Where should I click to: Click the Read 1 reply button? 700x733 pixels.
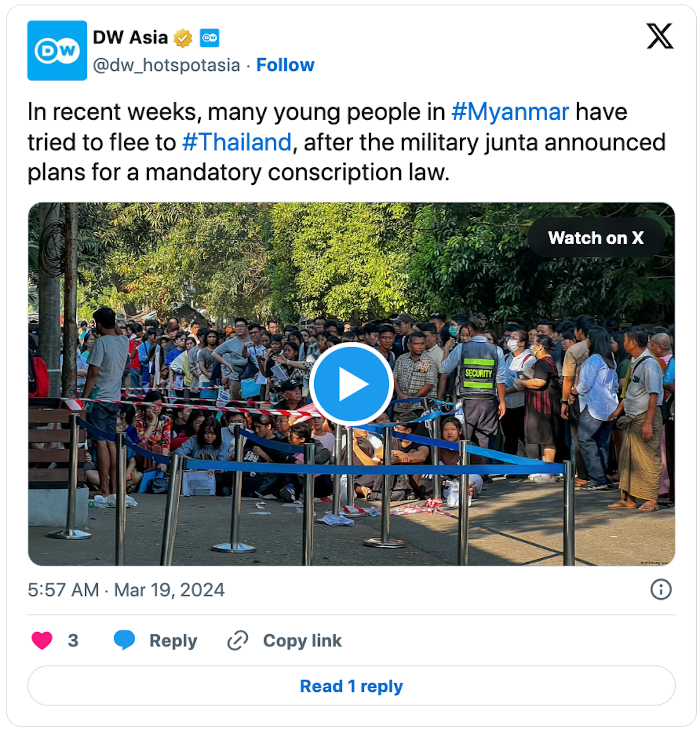tap(351, 686)
